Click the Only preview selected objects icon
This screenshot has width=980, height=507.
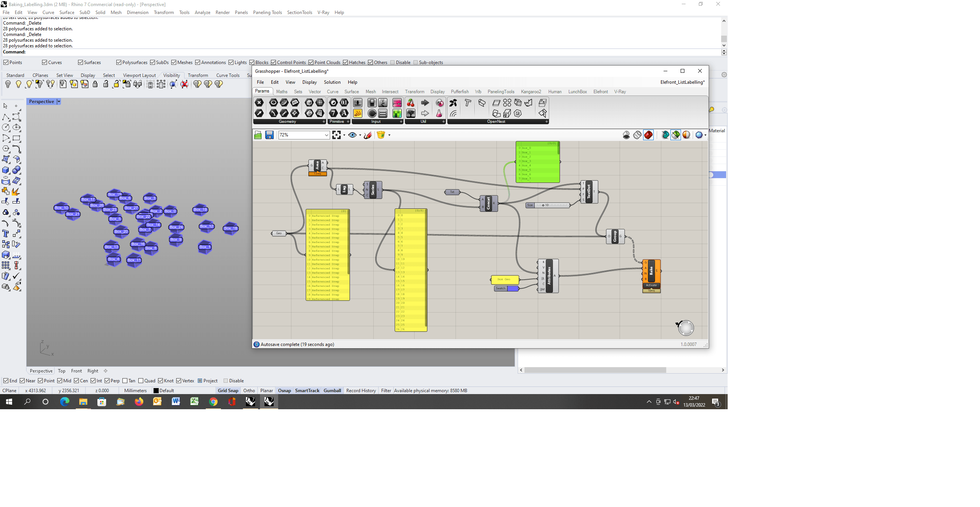(676, 135)
